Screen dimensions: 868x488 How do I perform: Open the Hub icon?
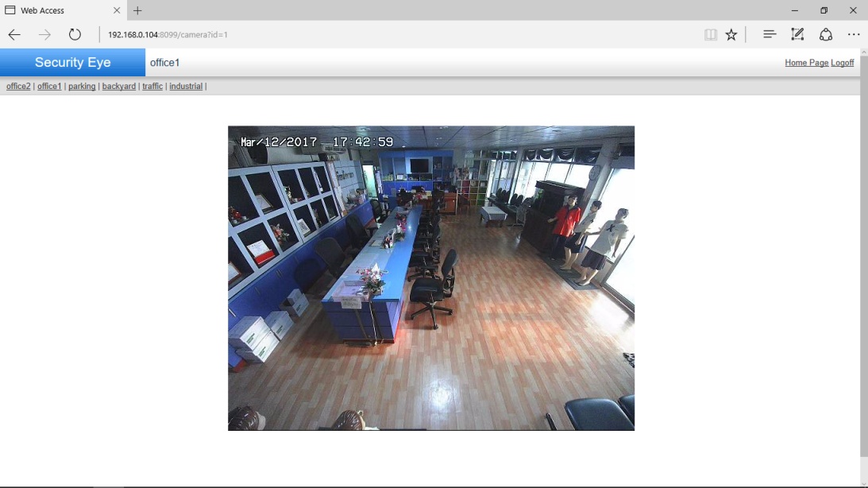[769, 34]
